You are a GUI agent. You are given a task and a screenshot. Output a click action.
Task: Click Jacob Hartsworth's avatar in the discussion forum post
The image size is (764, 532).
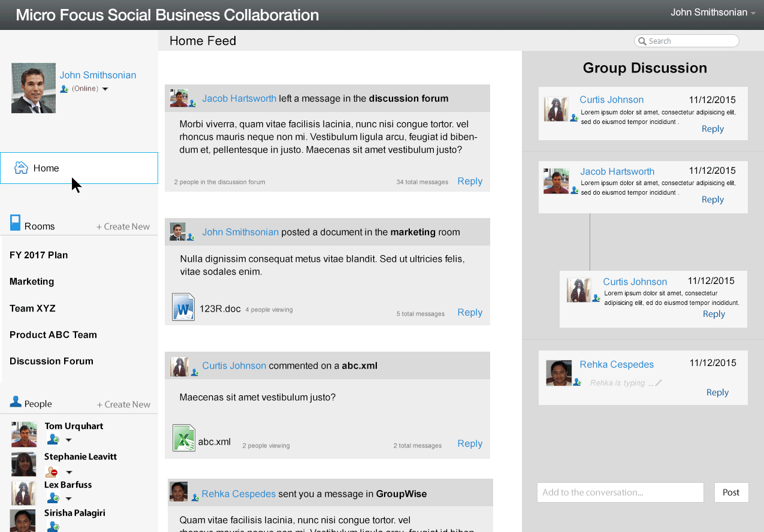[179, 98]
